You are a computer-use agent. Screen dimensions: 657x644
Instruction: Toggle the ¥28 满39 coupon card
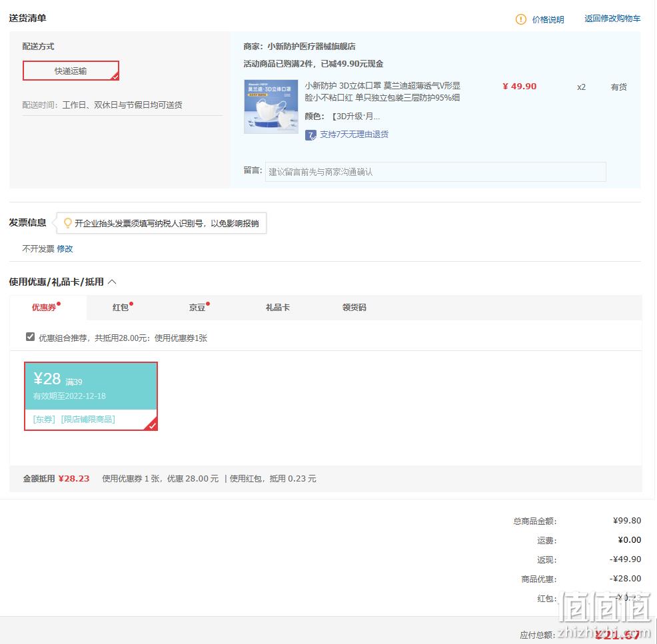[x=91, y=396]
